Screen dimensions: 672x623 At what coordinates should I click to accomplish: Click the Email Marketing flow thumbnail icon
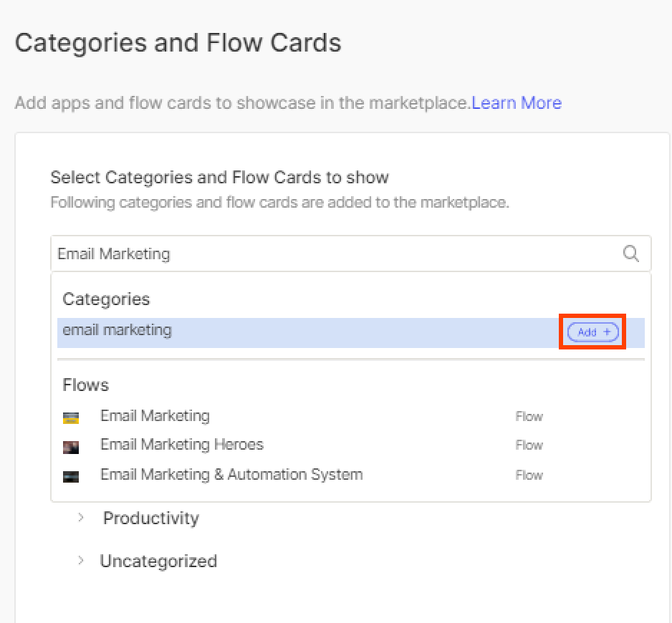click(71, 417)
